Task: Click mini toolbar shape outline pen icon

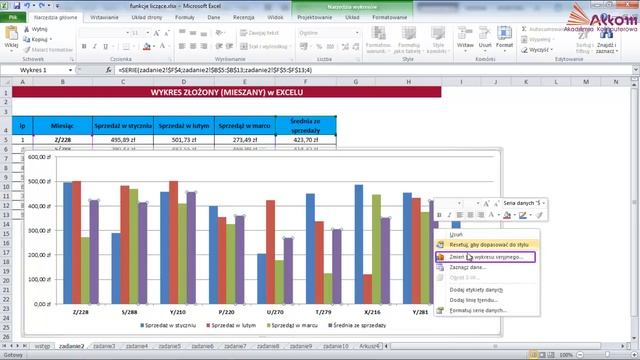Action: point(522,215)
